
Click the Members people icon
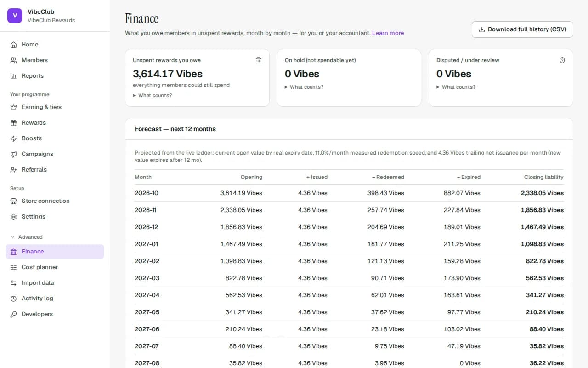tap(13, 60)
